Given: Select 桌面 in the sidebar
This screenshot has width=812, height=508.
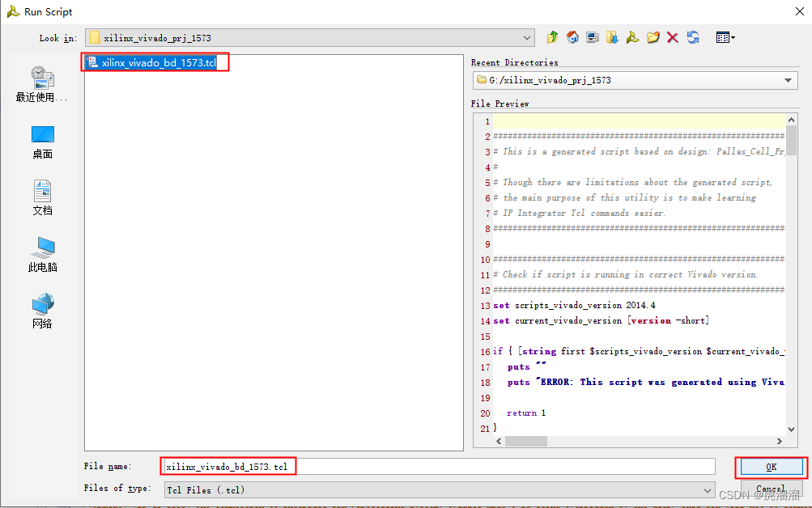Looking at the screenshot, I should click(42, 142).
